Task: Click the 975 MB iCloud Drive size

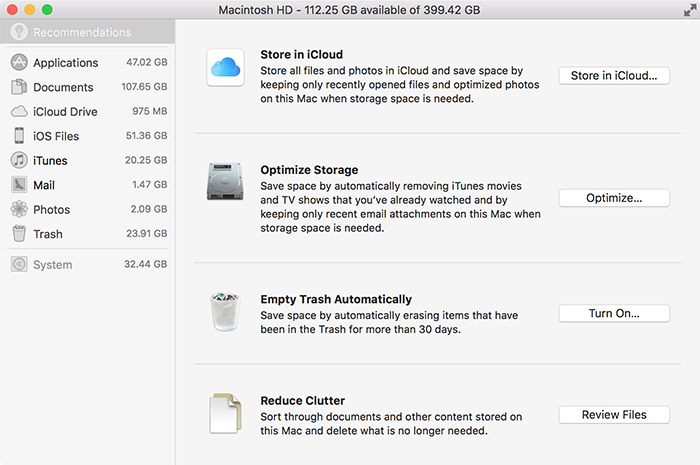Action: (150, 111)
